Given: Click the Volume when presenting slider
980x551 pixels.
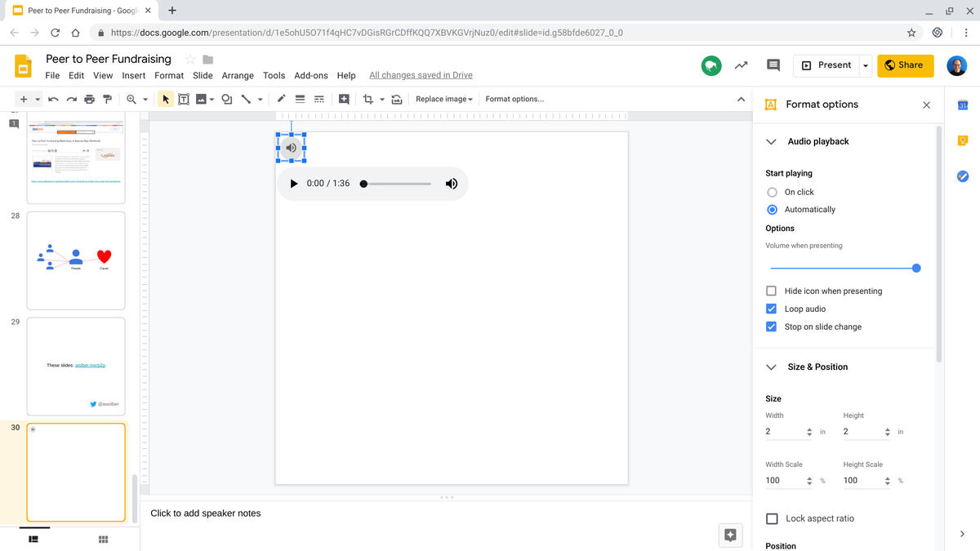Looking at the screenshot, I should pyautogui.click(x=843, y=268).
